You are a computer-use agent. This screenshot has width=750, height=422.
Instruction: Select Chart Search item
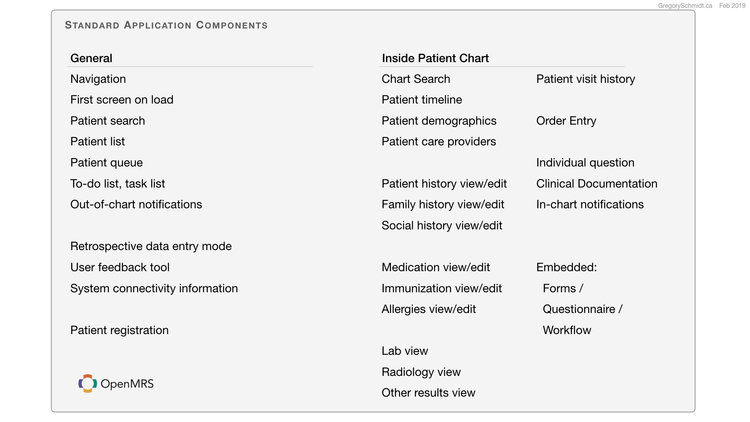[x=416, y=79]
